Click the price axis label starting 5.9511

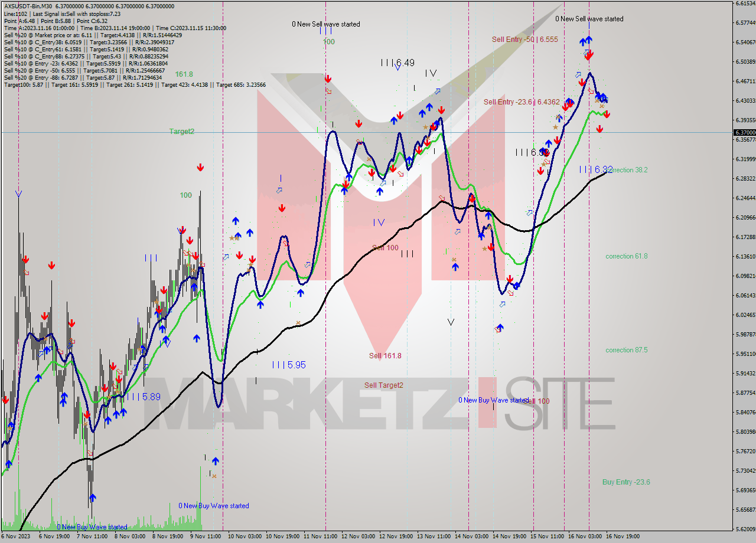point(745,354)
